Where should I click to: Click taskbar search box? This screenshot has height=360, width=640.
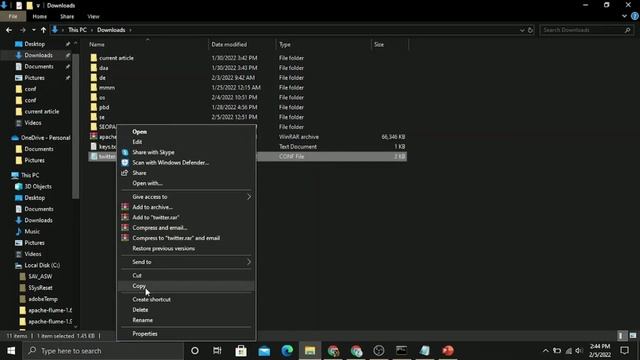pos(103,351)
